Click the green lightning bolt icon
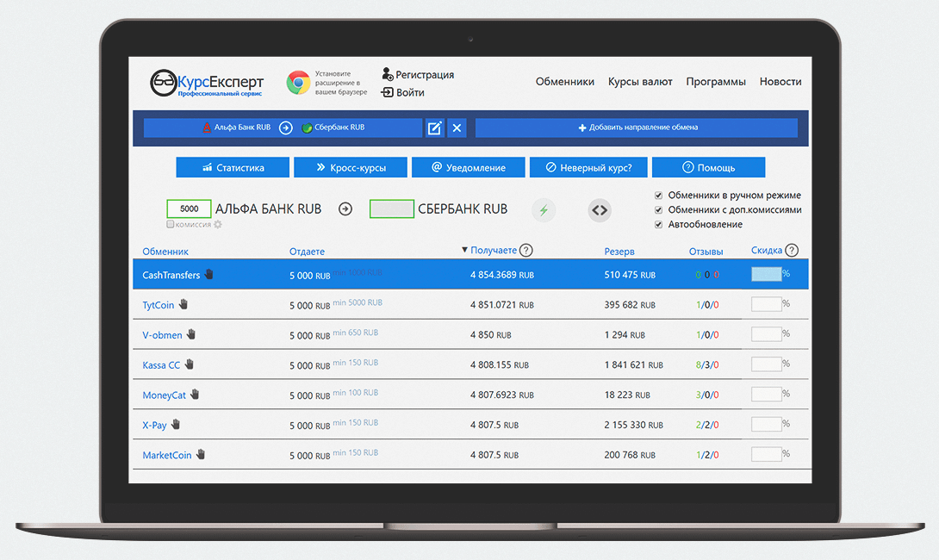 (x=544, y=210)
